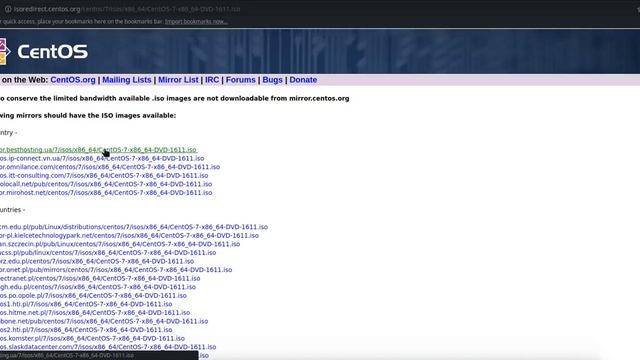Open the Mirror List link
The height and width of the screenshot is (360, 640).
click(x=178, y=80)
